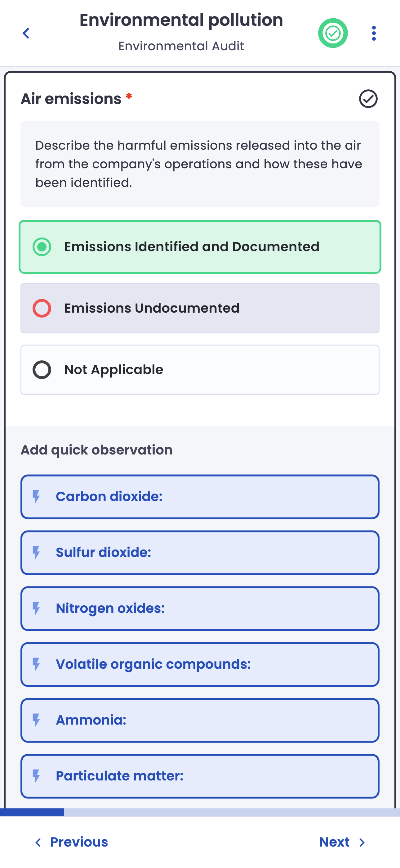
Task: Tap lightning icon beside Ammonia
Action: [x=36, y=721]
